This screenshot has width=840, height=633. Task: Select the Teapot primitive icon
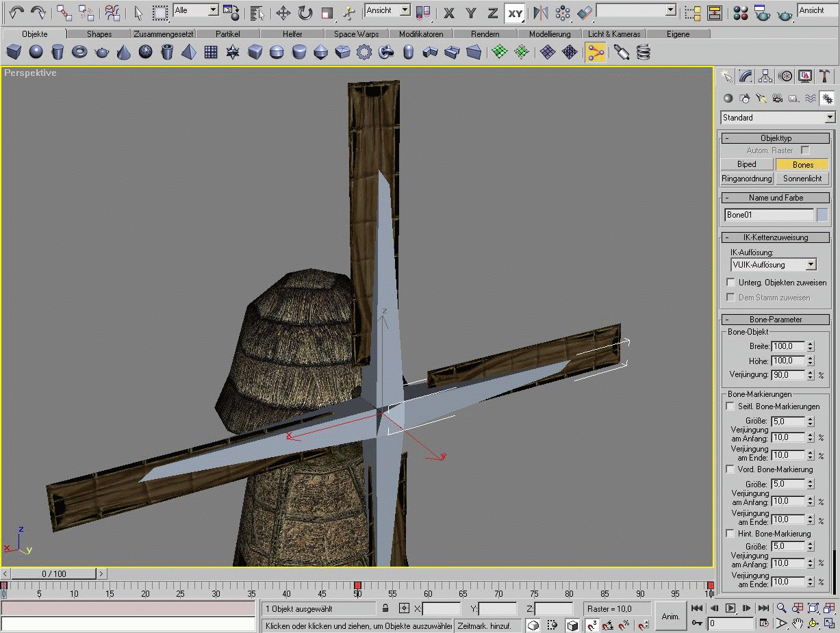102,52
